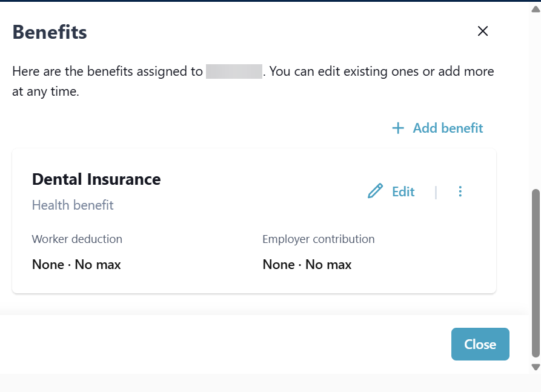Click the value under Worker deduction

click(76, 265)
